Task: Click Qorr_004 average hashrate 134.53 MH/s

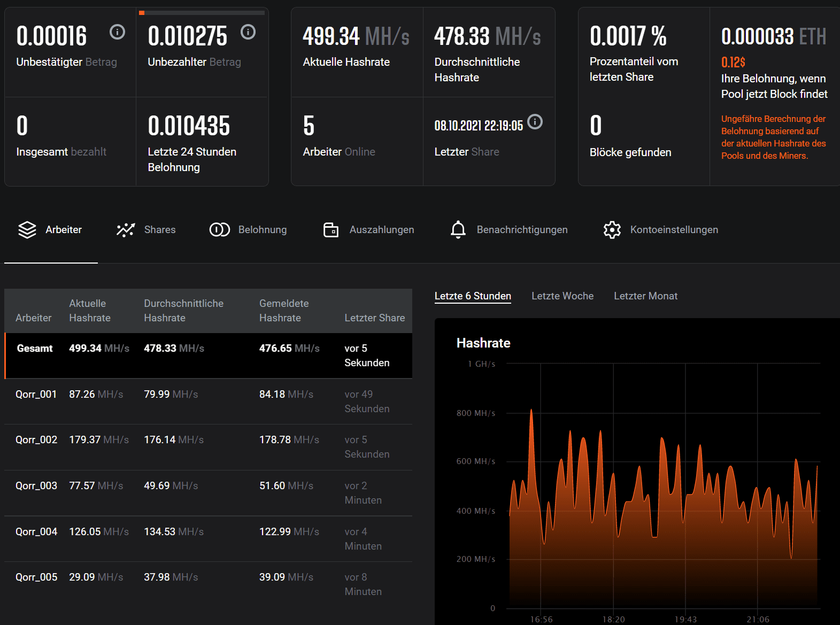Action: point(174,532)
